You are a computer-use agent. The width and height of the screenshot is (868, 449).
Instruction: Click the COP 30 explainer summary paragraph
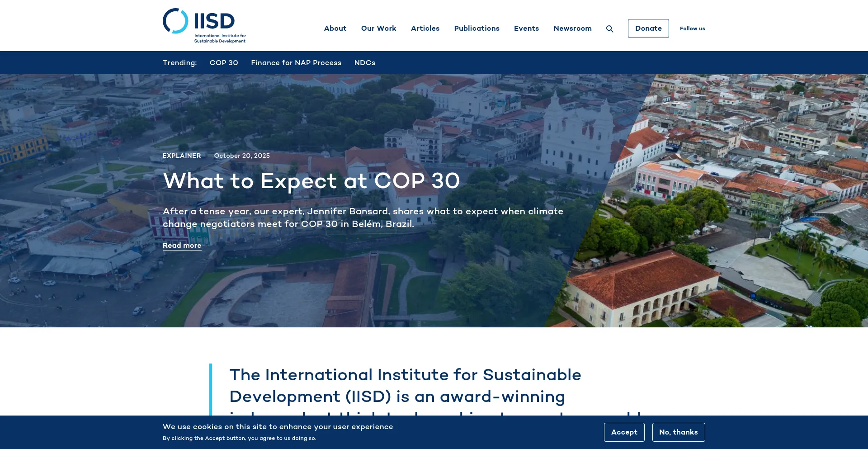pyautogui.click(x=363, y=217)
